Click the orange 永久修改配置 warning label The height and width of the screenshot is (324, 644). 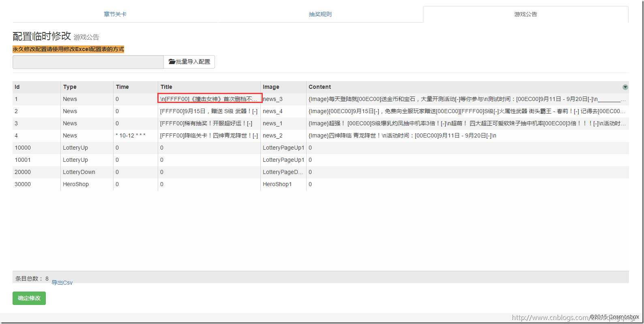[x=68, y=49]
